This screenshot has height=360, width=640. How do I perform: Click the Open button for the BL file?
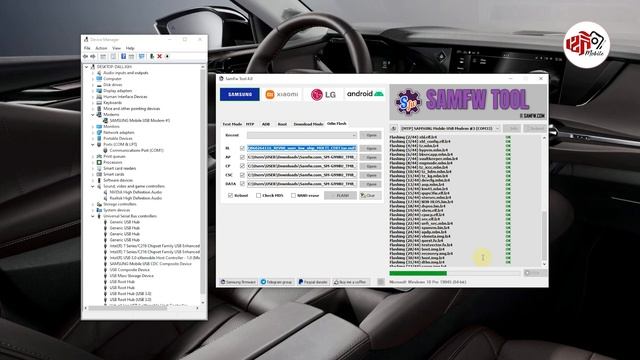[x=371, y=148]
